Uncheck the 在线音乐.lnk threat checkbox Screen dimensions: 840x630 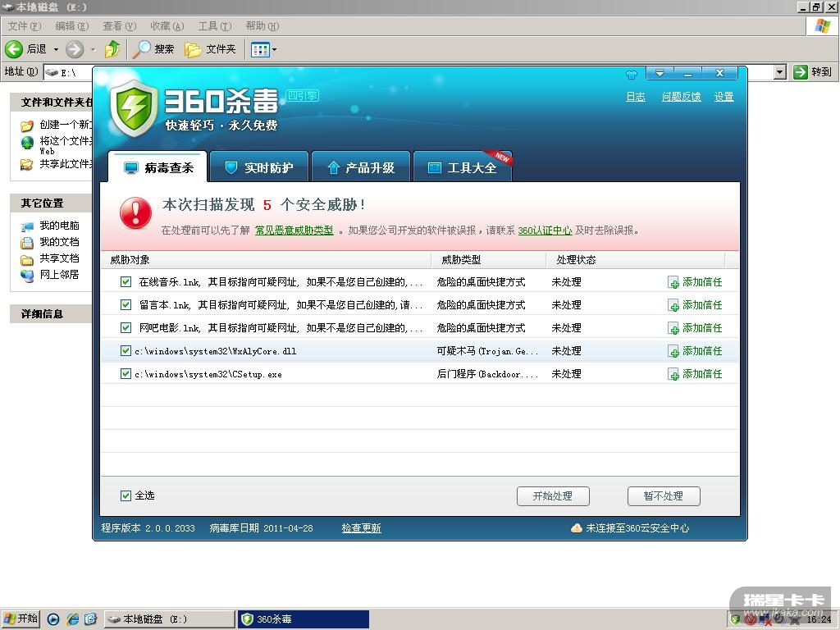[126, 282]
